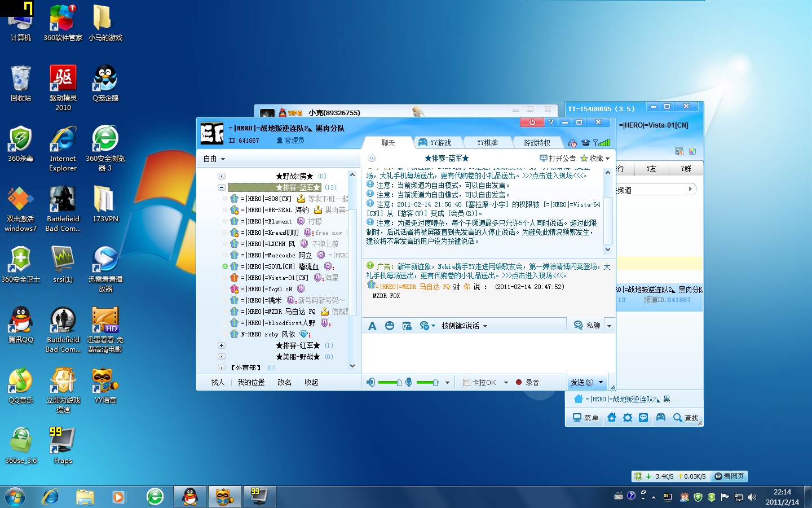
Task: Switch to the YY棋牌 tab
Action: tap(487, 143)
